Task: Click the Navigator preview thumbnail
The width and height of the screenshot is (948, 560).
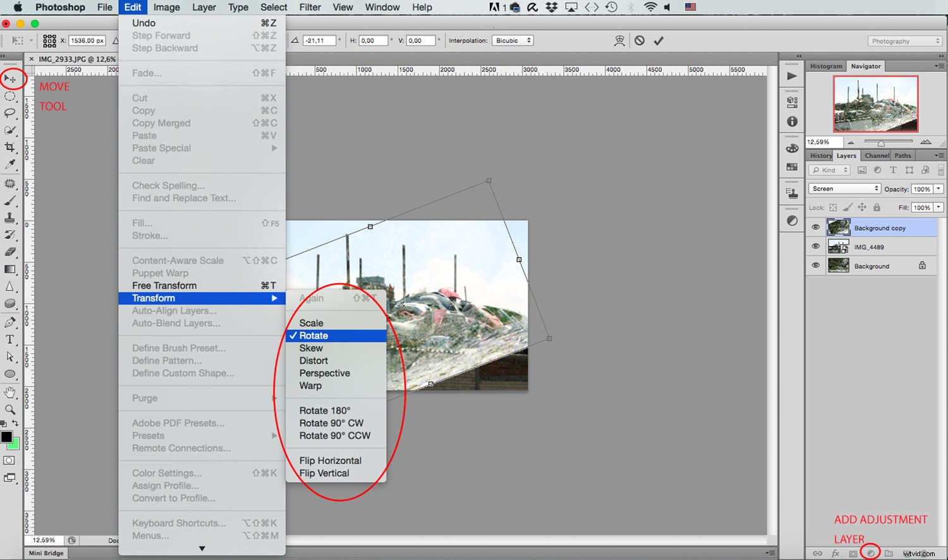Action: [876, 104]
